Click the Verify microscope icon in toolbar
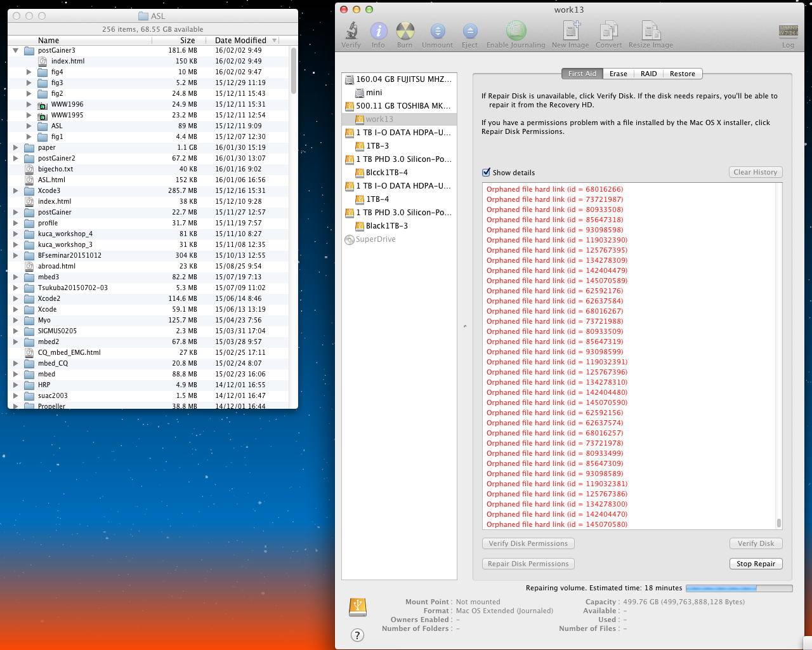Viewport: 812px width, 650px height. point(351,31)
